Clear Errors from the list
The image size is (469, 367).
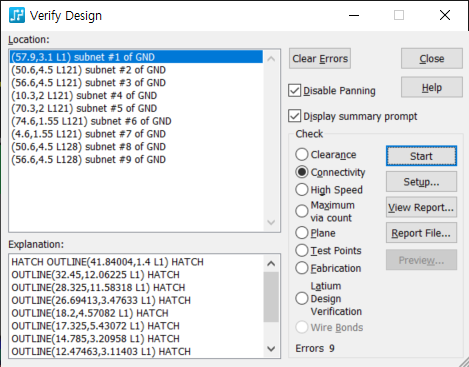[x=320, y=59]
